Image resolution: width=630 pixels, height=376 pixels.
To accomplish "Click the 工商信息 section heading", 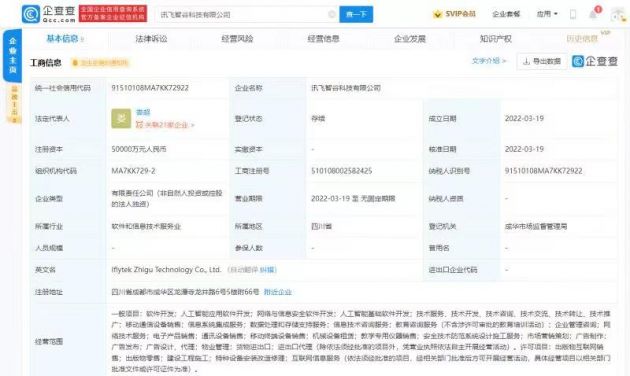I will tap(46, 63).
